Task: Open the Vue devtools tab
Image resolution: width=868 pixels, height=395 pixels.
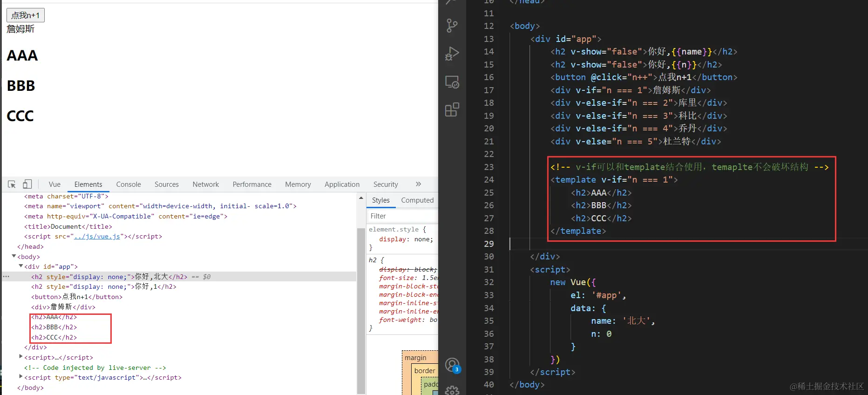Action: pyautogui.click(x=54, y=184)
